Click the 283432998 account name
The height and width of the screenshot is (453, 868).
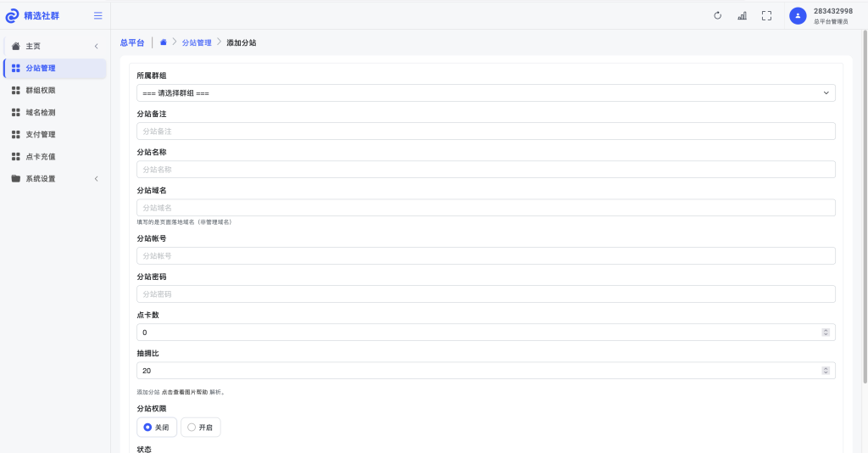pyautogui.click(x=832, y=11)
